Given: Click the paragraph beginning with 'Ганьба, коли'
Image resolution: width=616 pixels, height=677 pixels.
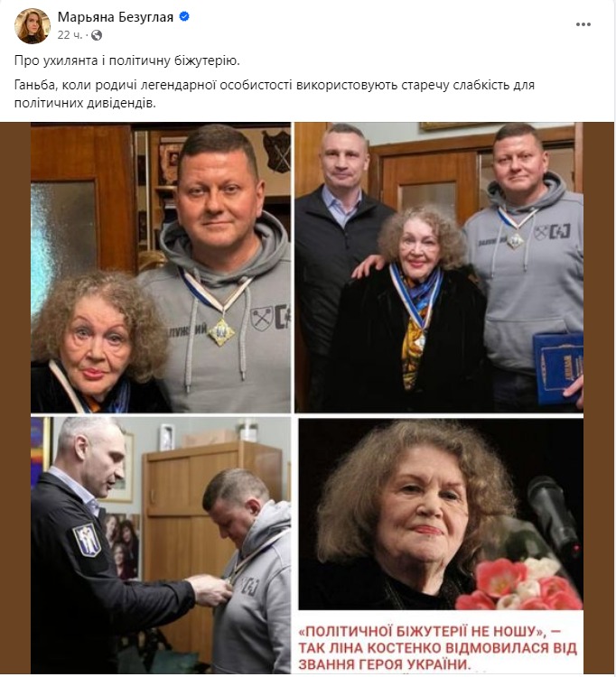Looking at the screenshot, I should (275, 94).
